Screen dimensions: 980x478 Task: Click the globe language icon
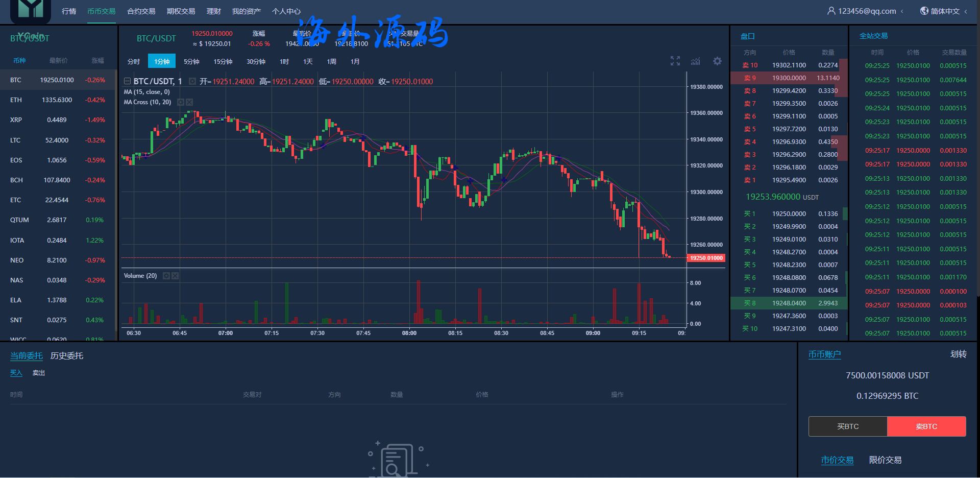(924, 11)
